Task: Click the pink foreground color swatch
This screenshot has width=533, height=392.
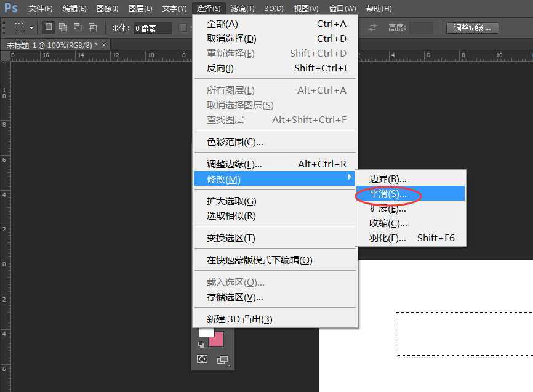Action: 216,338
